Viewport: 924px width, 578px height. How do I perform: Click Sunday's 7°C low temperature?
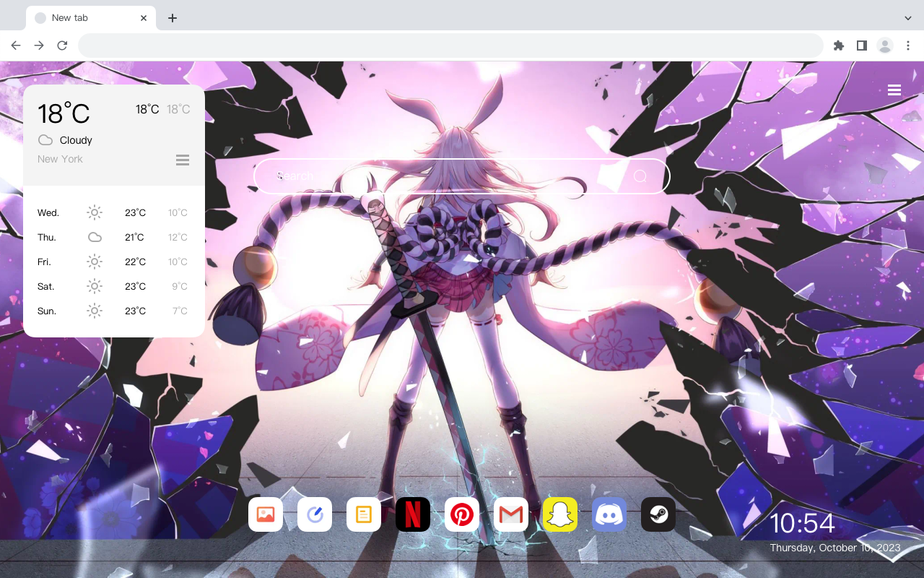click(x=180, y=311)
